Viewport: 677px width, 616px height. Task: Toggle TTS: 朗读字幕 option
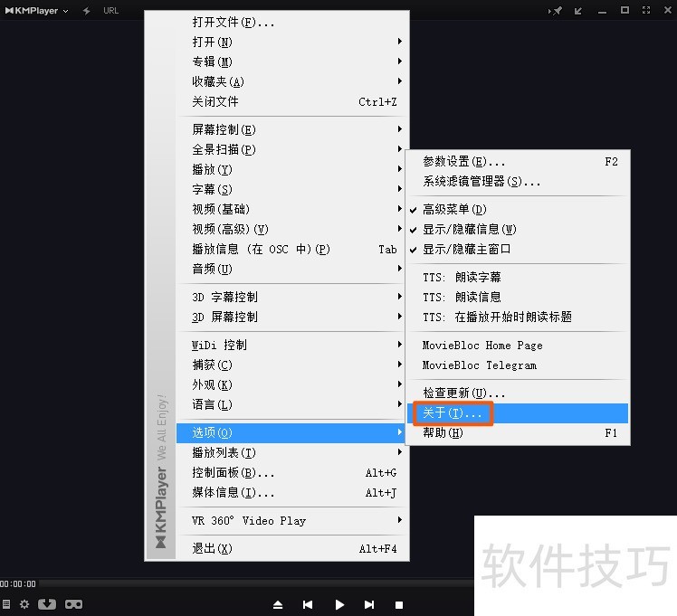pyautogui.click(x=518, y=277)
